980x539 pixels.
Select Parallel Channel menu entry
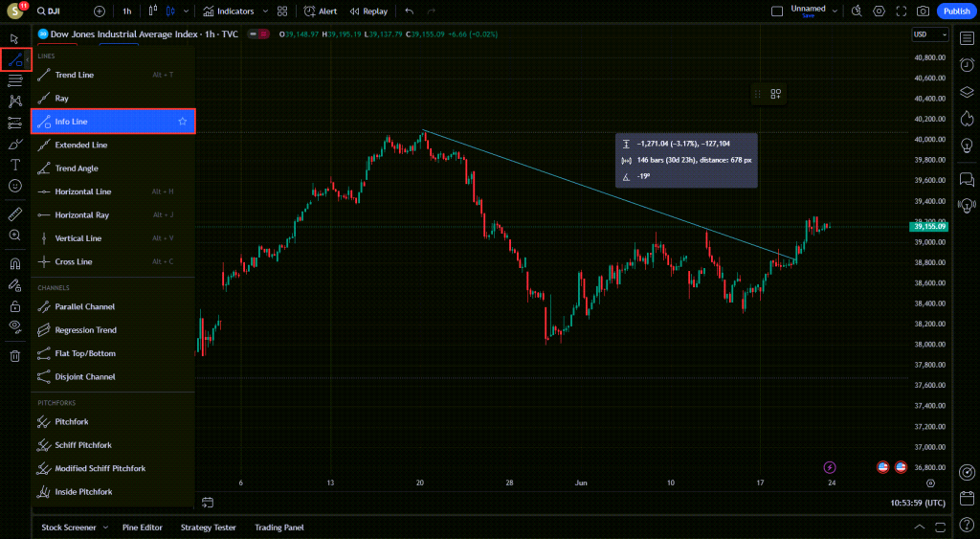pyautogui.click(x=113, y=307)
